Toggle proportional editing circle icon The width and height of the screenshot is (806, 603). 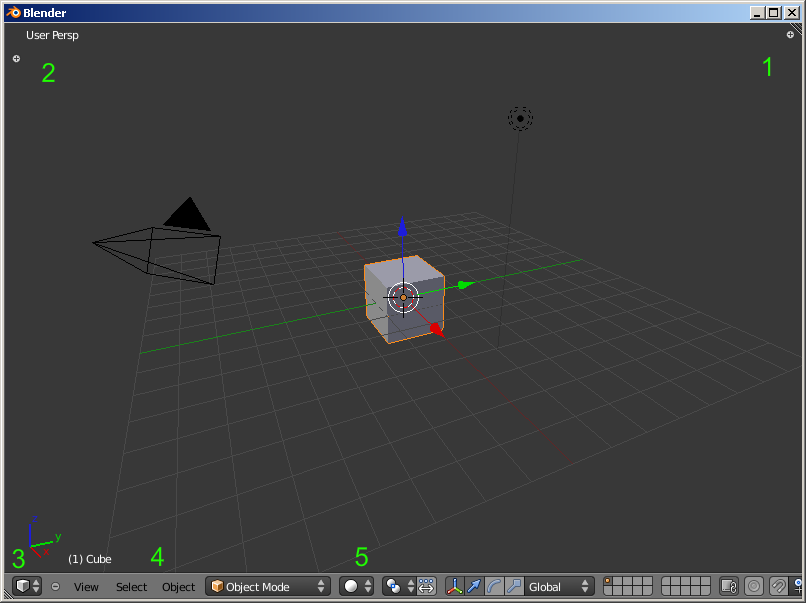point(754,586)
